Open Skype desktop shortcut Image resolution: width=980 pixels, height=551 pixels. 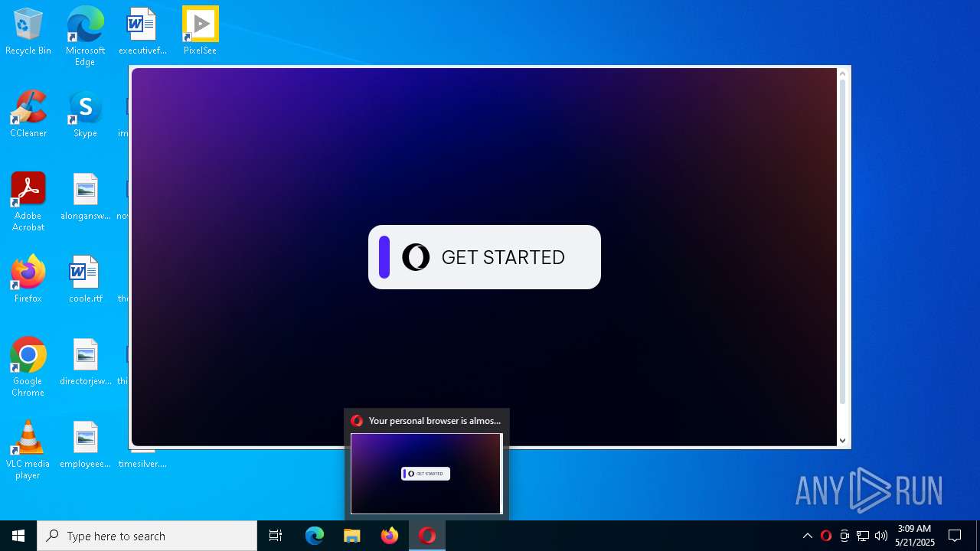point(85,114)
